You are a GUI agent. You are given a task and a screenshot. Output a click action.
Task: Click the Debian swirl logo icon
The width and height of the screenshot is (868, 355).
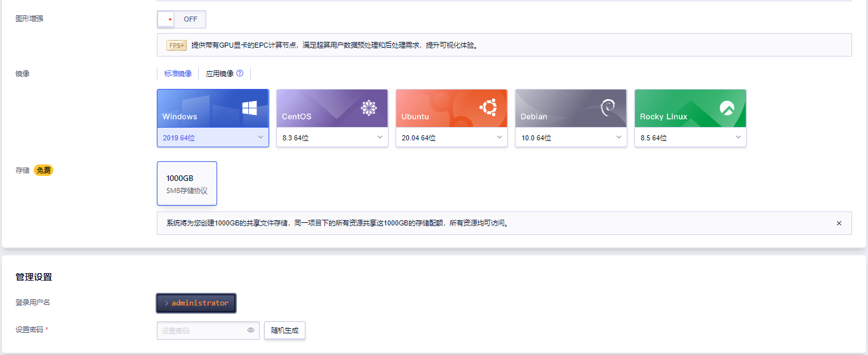[608, 108]
